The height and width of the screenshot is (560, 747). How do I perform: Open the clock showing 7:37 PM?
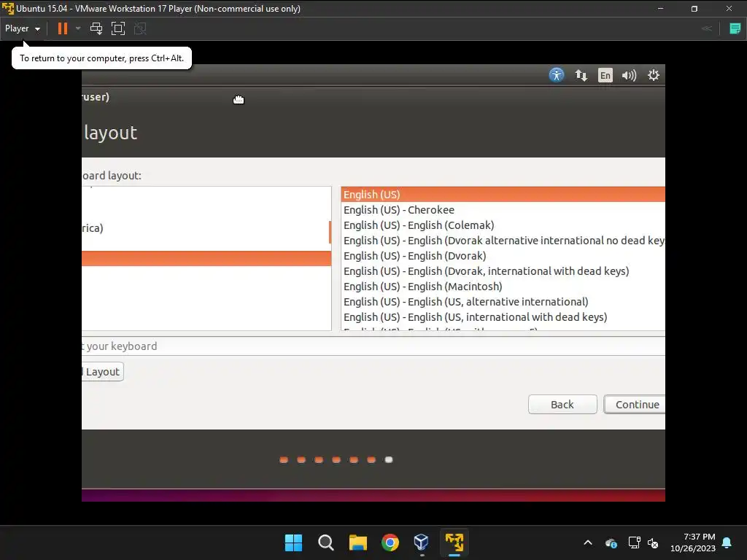point(693,542)
